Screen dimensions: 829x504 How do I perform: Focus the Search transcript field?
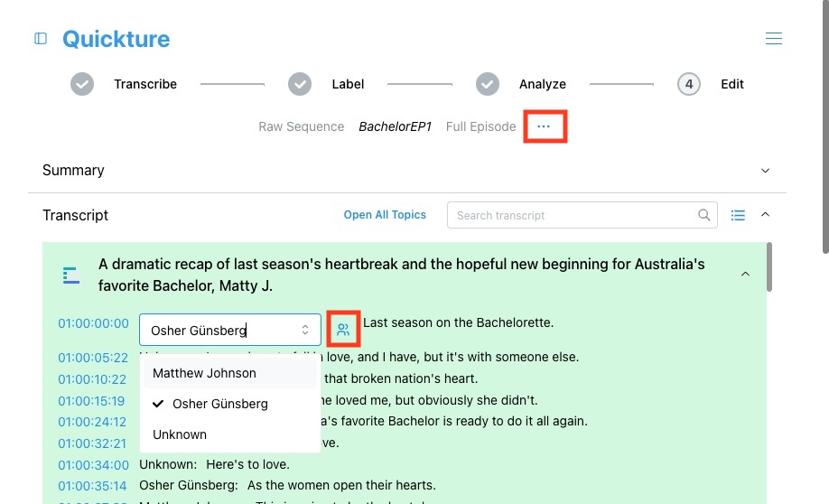pyautogui.click(x=574, y=215)
